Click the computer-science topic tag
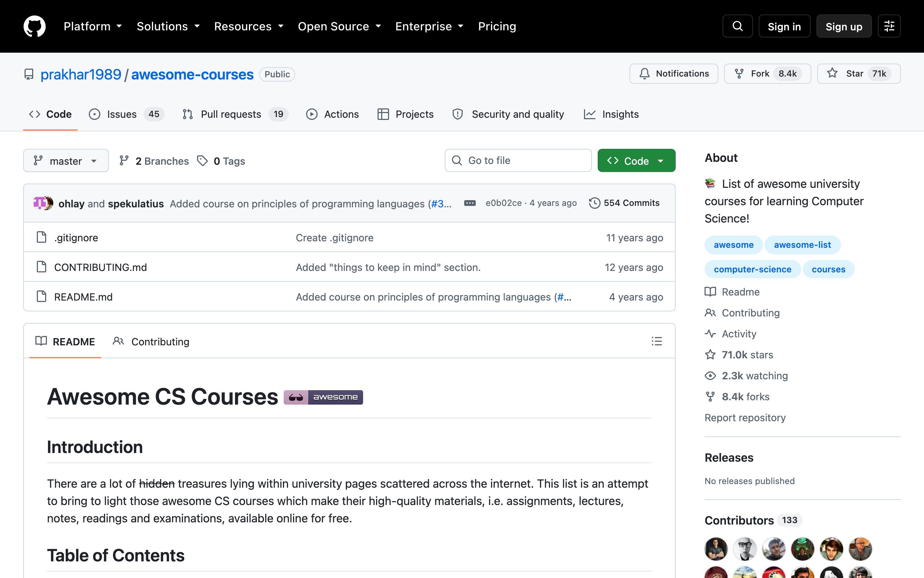This screenshot has height=578, width=924. click(752, 269)
